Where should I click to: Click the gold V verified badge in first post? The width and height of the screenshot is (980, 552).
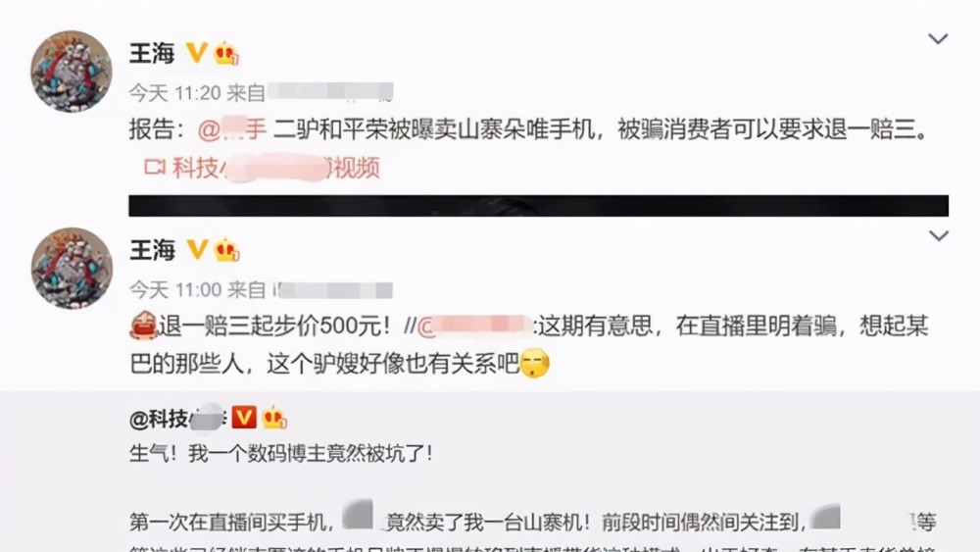tap(197, 53)
